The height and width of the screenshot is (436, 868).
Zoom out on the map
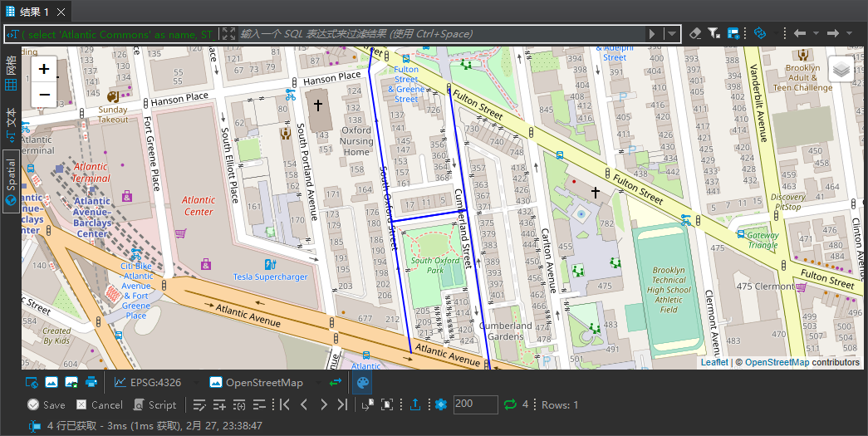tap(44, 94)
